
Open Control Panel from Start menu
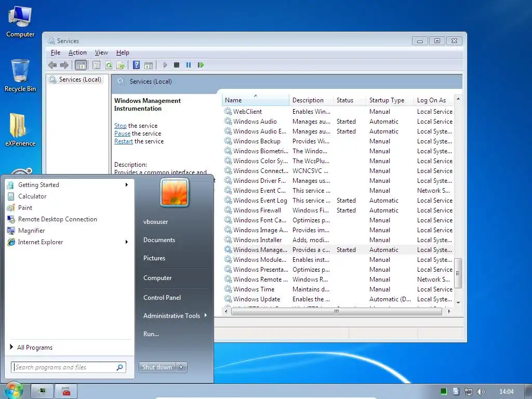pyautogui.click(x=162, y=298)
